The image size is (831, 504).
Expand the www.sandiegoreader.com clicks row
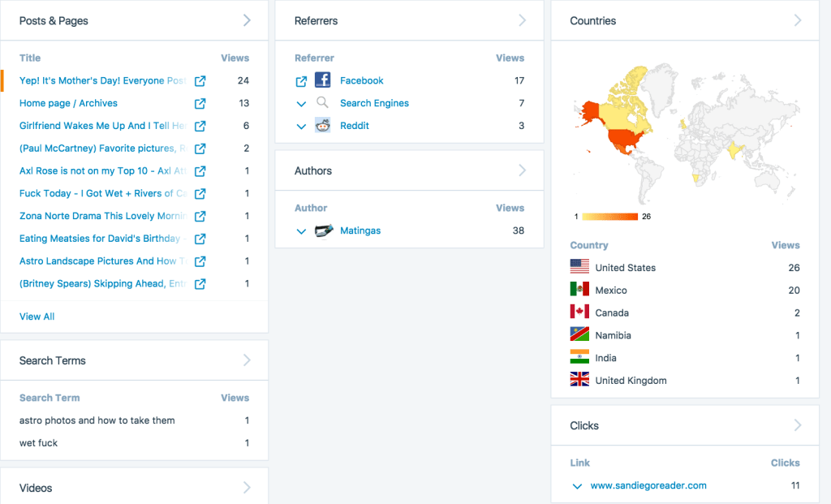(x=577, y=486)
